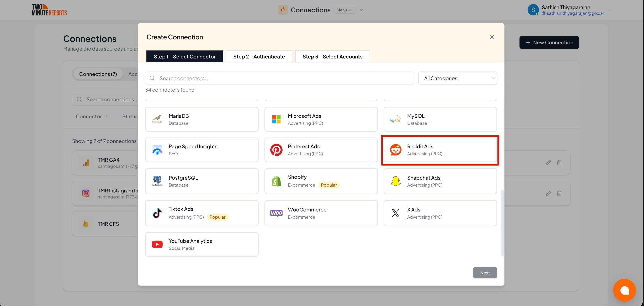
Task: Expand the user account menu chevron
Action: point(609,10)
